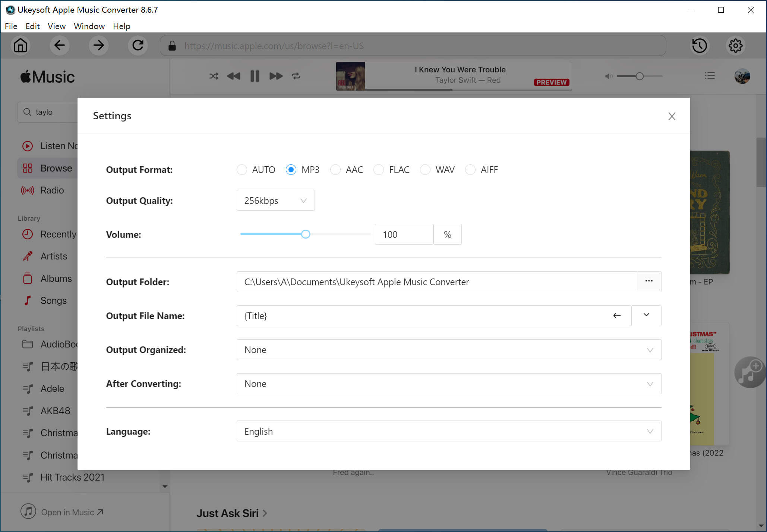This screenshot has height=532, width=767.
Task: Open the Window menu
Action: [x=89, y=26]
